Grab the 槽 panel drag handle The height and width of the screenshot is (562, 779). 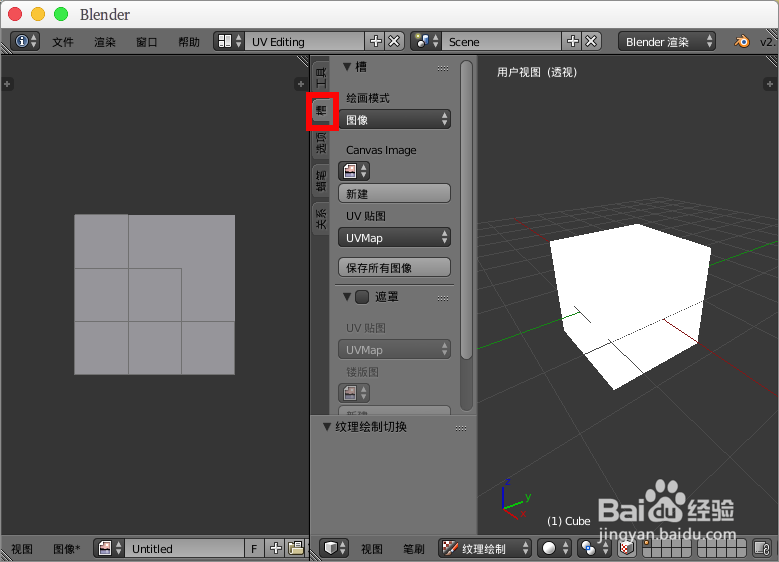click(443, 68)
